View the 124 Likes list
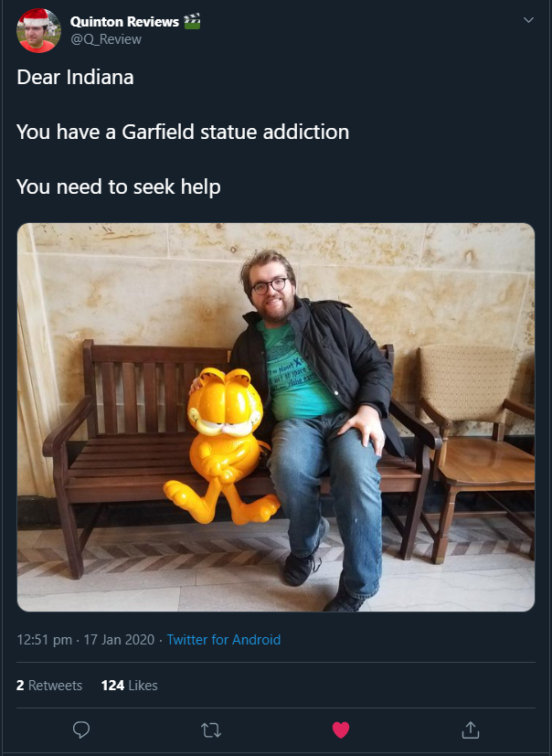The width and height of the screenshot is (552, 756). [x=129, y=685]
